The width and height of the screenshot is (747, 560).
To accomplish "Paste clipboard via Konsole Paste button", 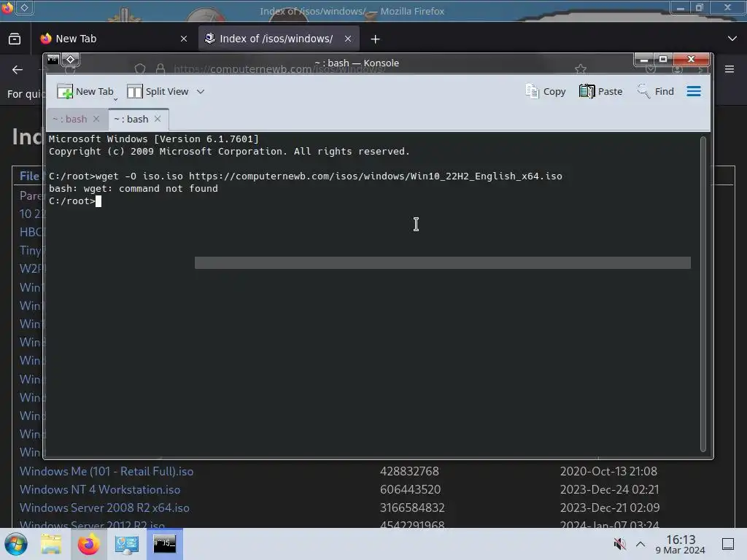I will point(601,91).
